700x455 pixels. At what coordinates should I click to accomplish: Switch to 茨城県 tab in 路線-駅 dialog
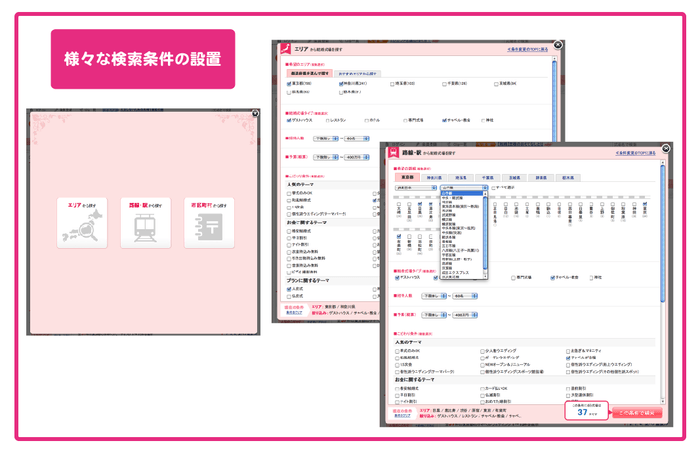click(514, 177)
